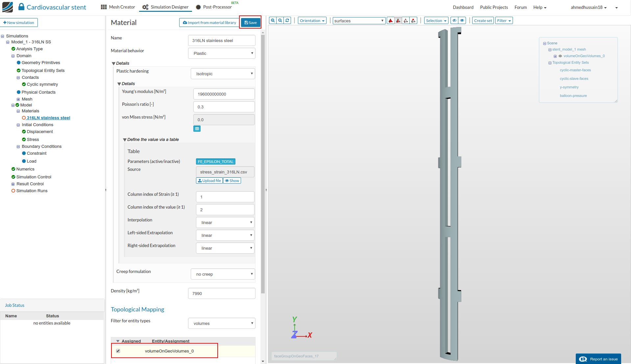The image size is (631, 364).
Task: Click Import from material library button
Action: [209, 22]
